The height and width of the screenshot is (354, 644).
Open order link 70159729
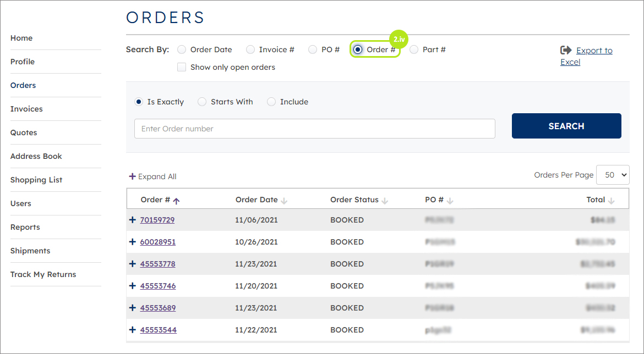click(x=157, y=220)
